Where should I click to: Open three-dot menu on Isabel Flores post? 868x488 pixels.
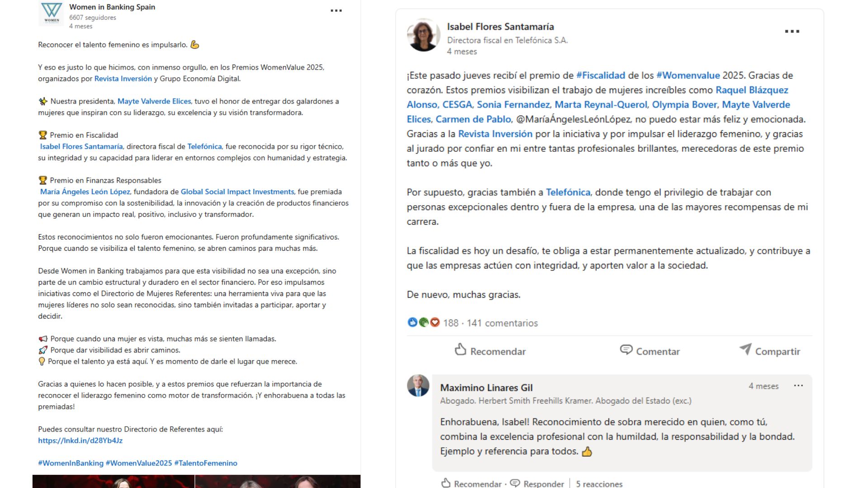[792, 31]
